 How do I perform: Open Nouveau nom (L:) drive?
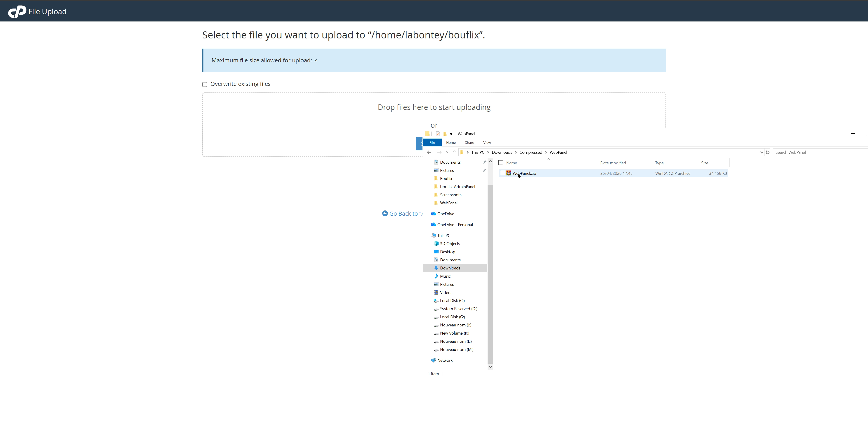[x=455, y=341]
